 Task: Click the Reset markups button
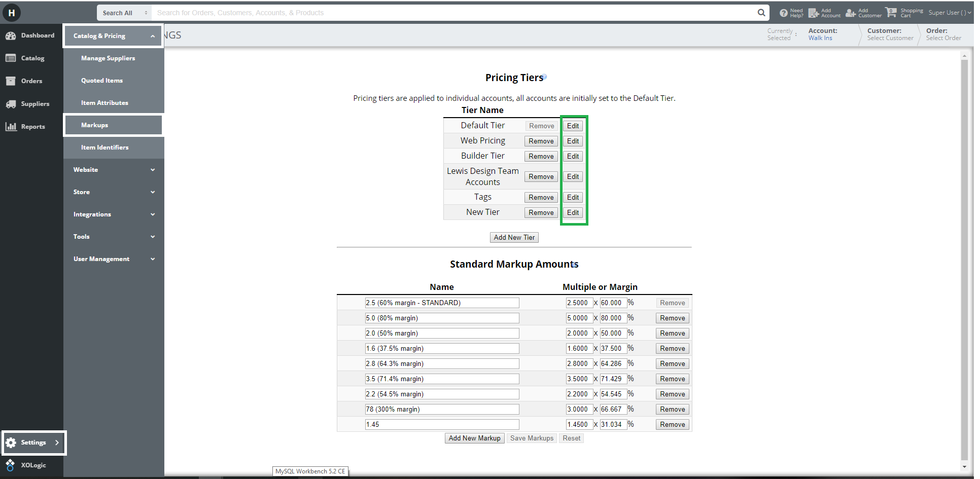coord(571,438)
